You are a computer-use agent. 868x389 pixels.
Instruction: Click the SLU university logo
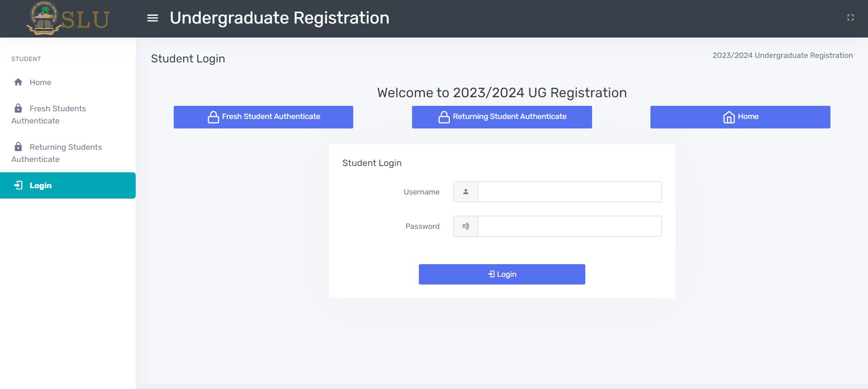pyautogui.click(x=68, y=19)
